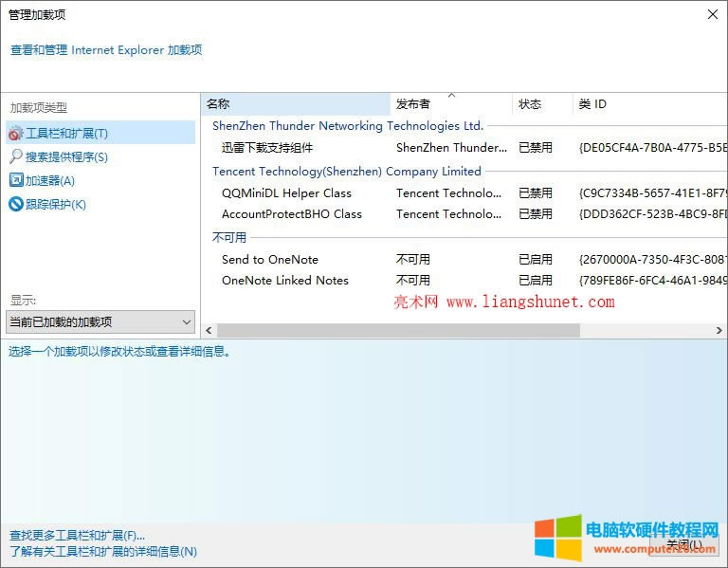This screenshot has width=728, height=568.
Task: Click the horizontal scrollbar thumb
Action: [x=398, y=331]
